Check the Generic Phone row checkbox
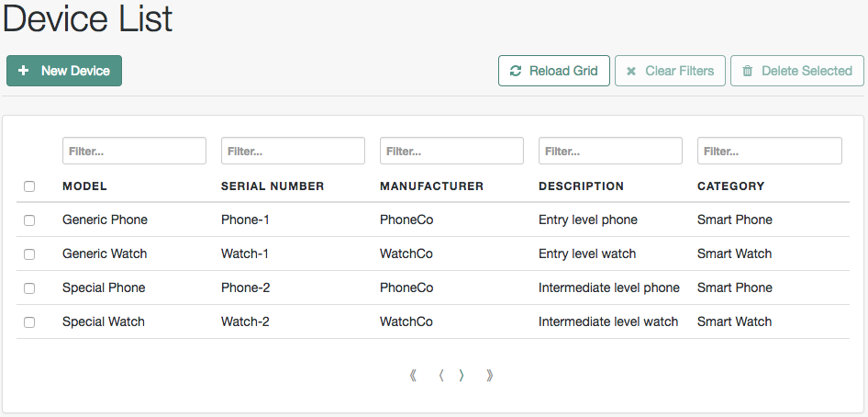 point(29,220)
